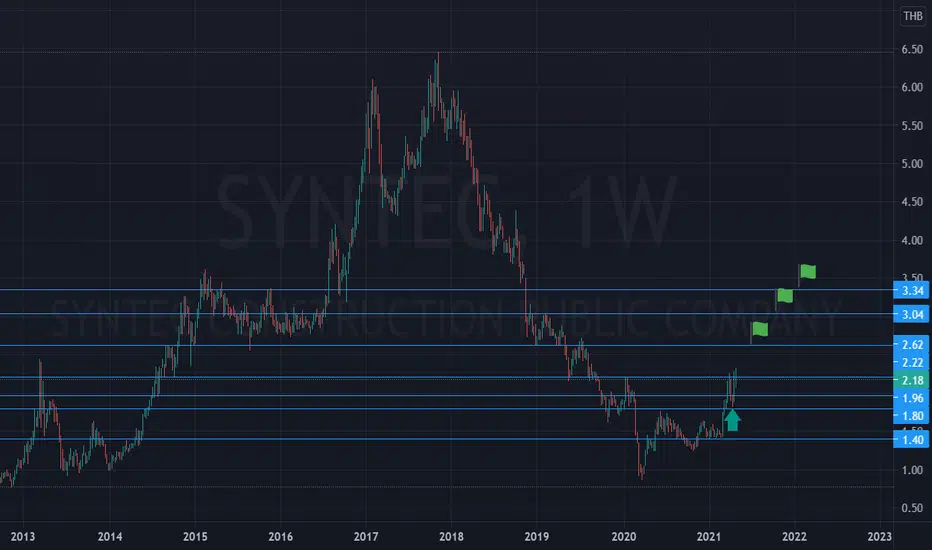Screen dimensions: 932x550
Task: Click the 1.80 price line label
Action: click(912, 416)
